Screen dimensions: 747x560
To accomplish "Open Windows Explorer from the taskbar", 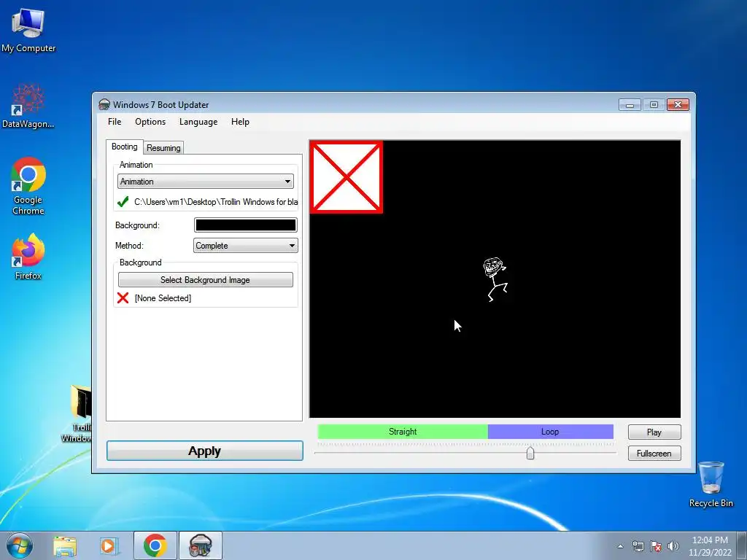I will (x=64, y=545).
